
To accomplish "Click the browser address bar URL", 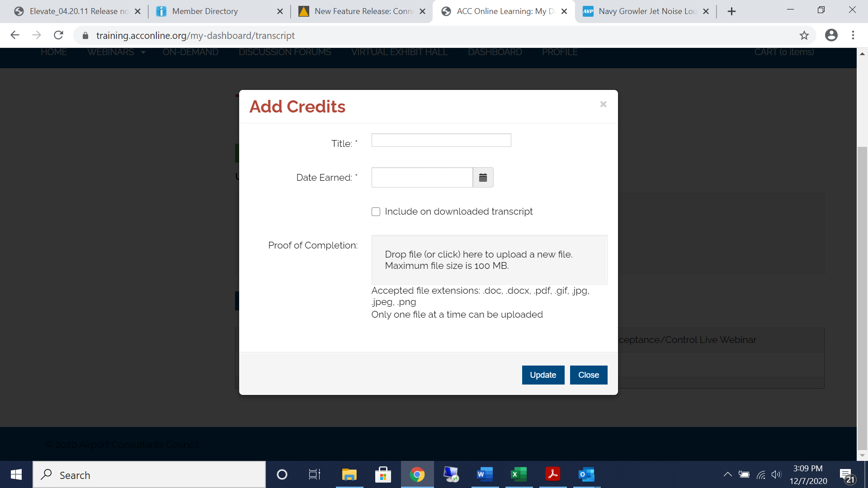I will (195, 35).
